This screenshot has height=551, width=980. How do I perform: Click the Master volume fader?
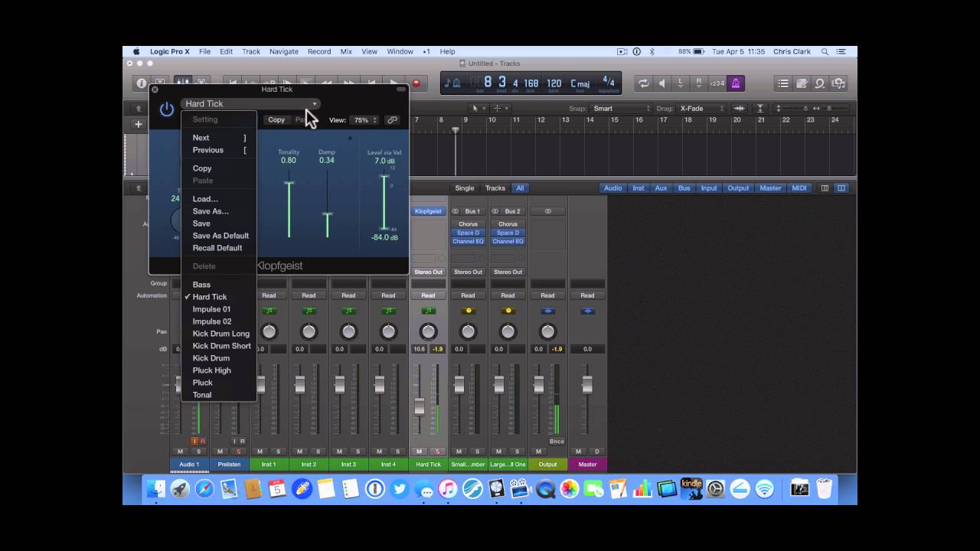coord(587,384)
